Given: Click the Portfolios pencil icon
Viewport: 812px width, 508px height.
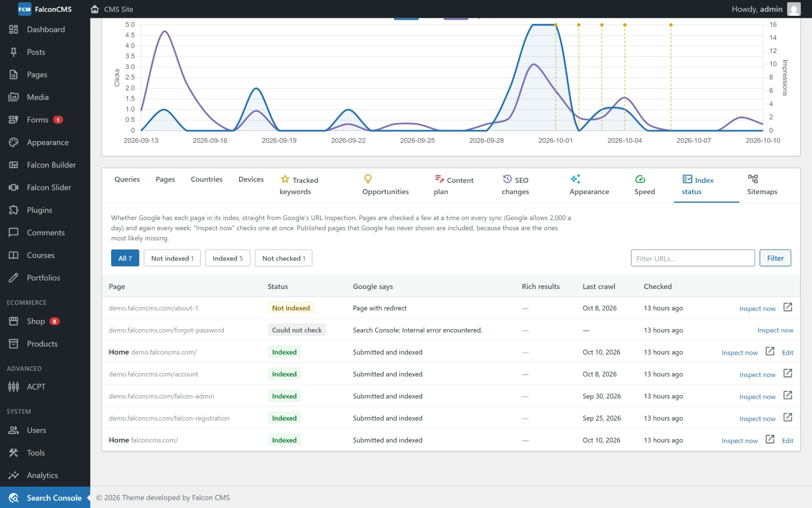Looking at the screenshot, I should pos(14,278).
